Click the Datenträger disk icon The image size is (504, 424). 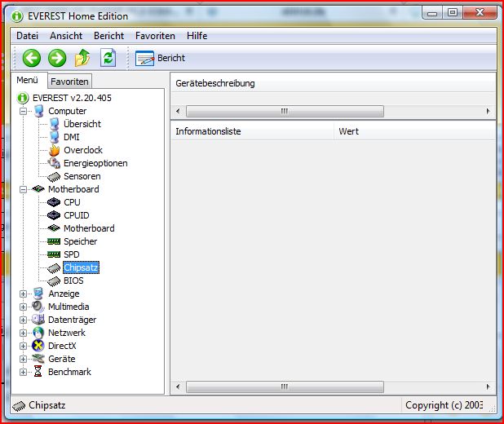(38, 320)
